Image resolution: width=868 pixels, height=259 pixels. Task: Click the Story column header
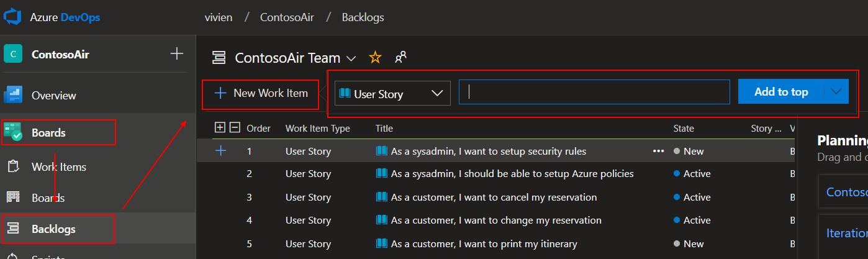766,129
